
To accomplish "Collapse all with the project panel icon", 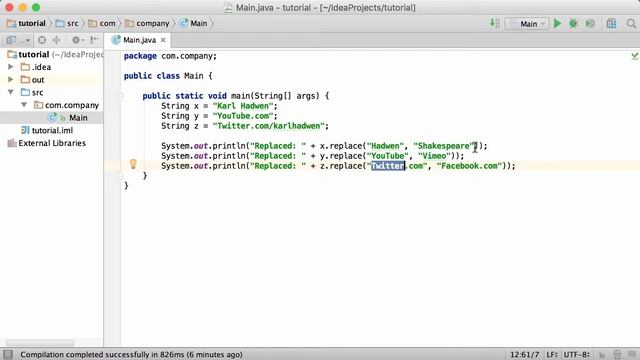I will click(56, 40).
